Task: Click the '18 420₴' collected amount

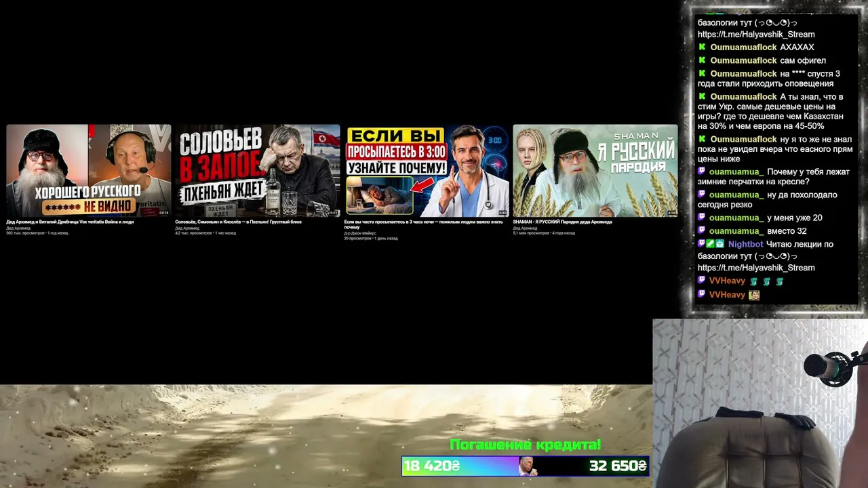Action: pyautogui.click(x=431, y=466)
